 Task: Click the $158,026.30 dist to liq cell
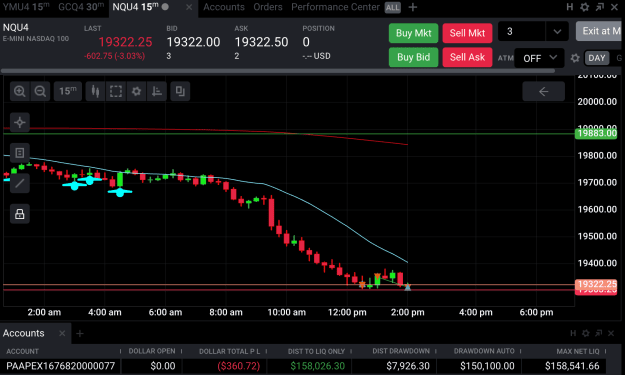[318, 366]
